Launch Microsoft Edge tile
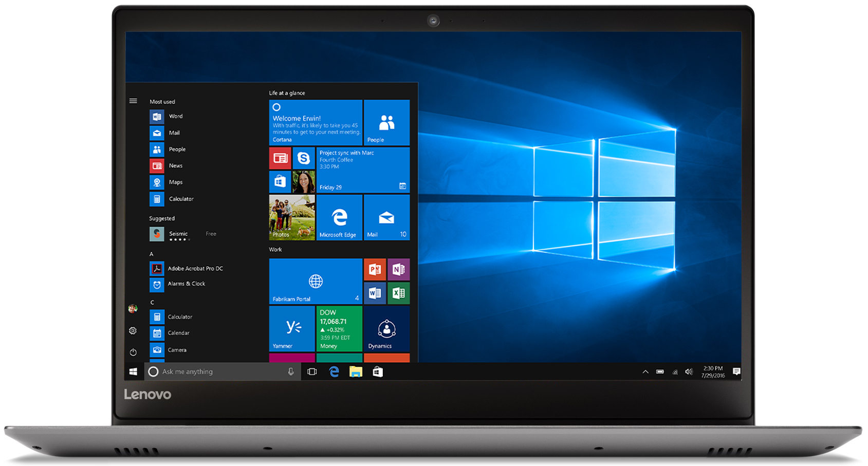The width and height of the screenshot is (868, 466). [339, 217]
